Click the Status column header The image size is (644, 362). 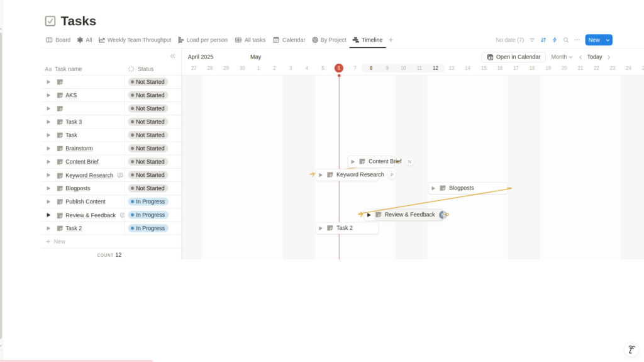(142, 69)
